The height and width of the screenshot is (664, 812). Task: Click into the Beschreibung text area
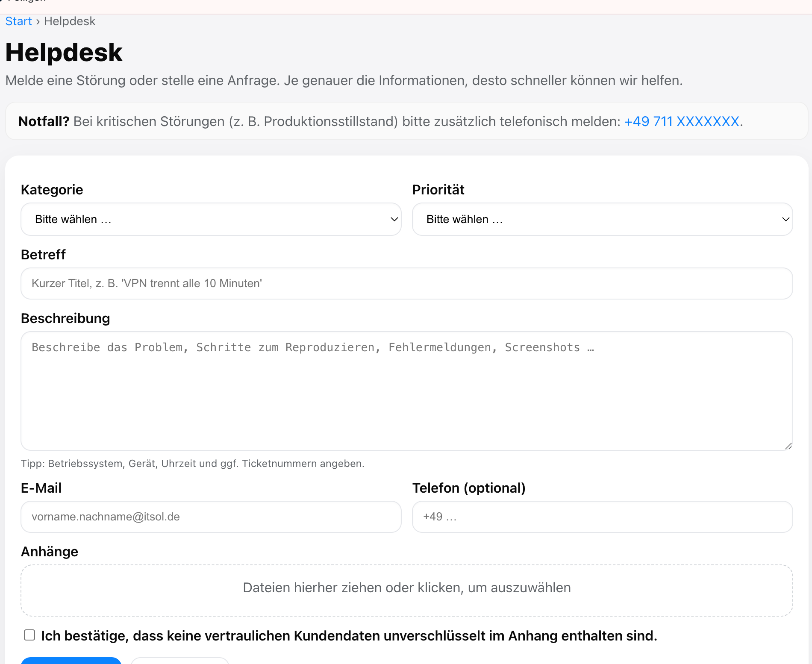pyautogui.click(x=406, y=391)
